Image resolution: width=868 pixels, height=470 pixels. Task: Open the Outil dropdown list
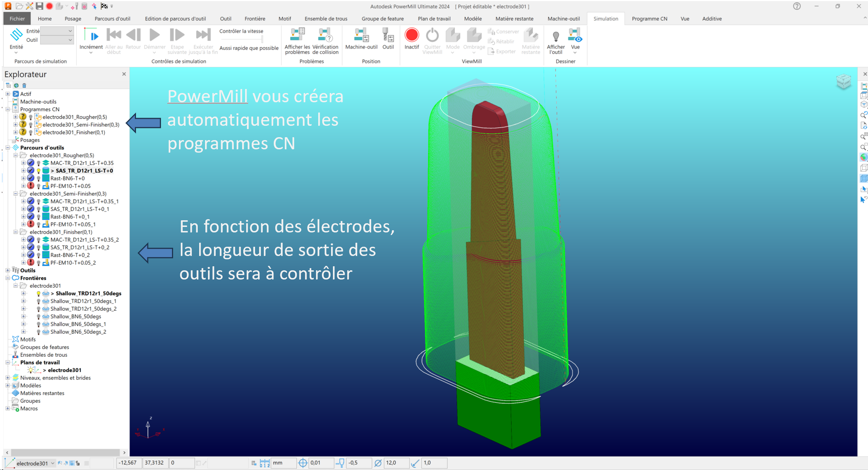pos(57,40)
